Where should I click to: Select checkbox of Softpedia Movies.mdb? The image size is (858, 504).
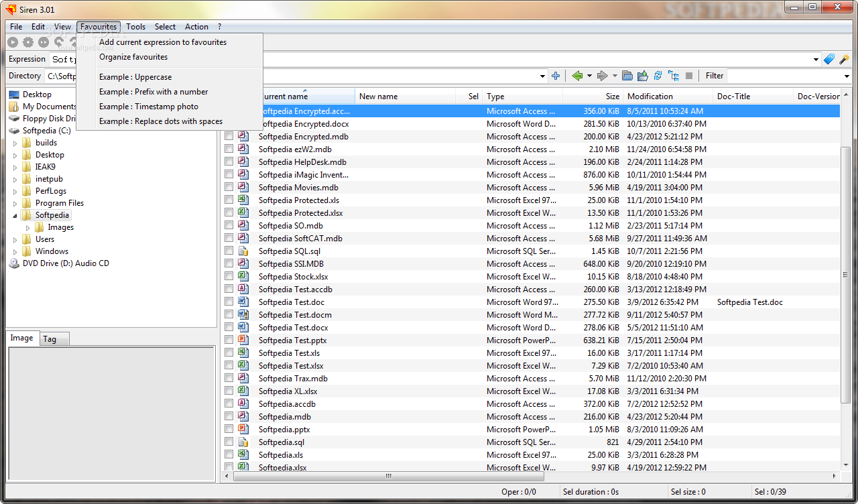[229, 187]
